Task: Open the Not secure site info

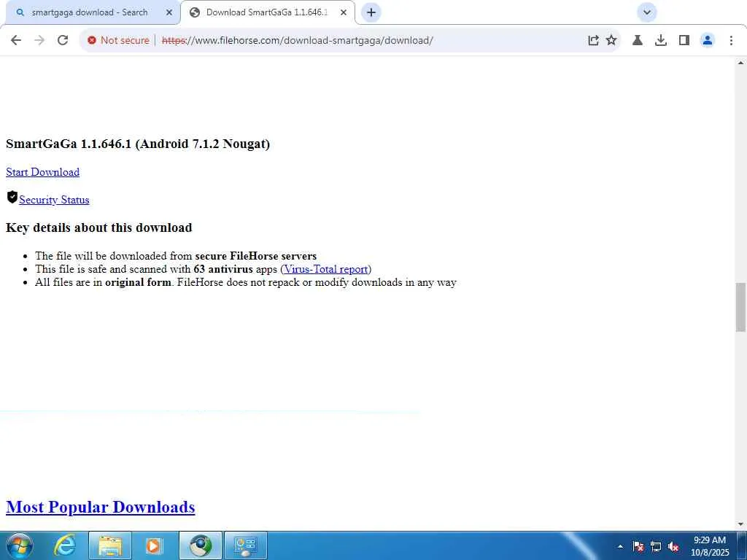Action: 118,41
